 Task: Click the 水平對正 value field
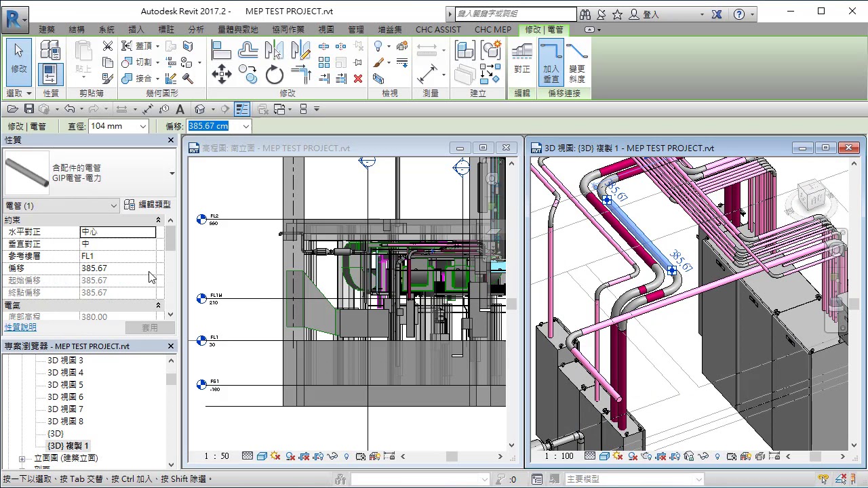click(118, 232)
